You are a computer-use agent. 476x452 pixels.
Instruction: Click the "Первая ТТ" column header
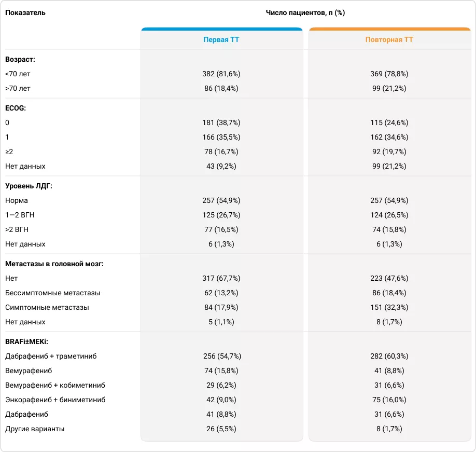(221, 39)
